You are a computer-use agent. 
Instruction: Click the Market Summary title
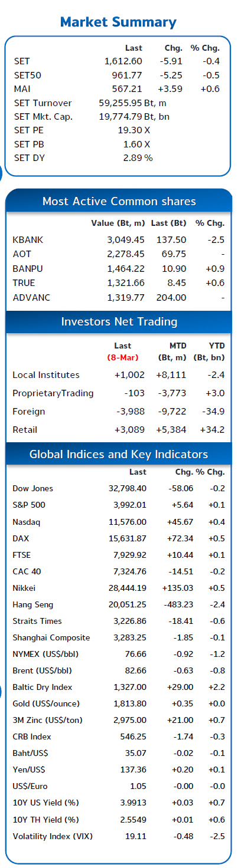pyautogui.click(x=118, y=22)
